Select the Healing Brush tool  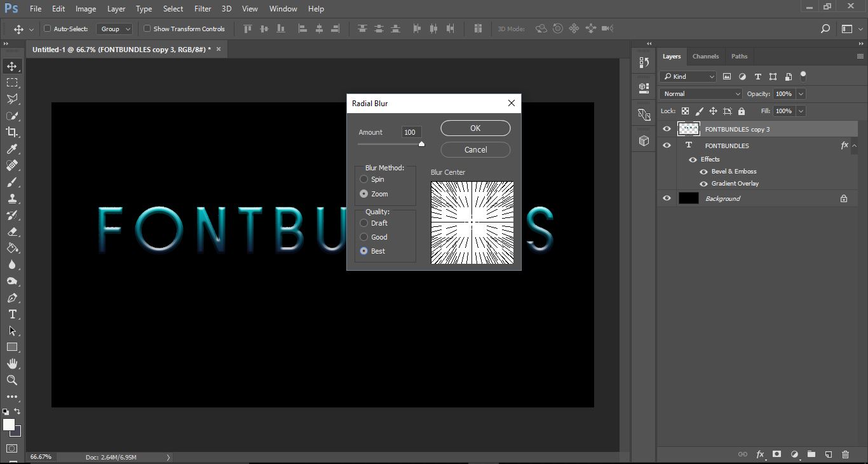(12, 165)
